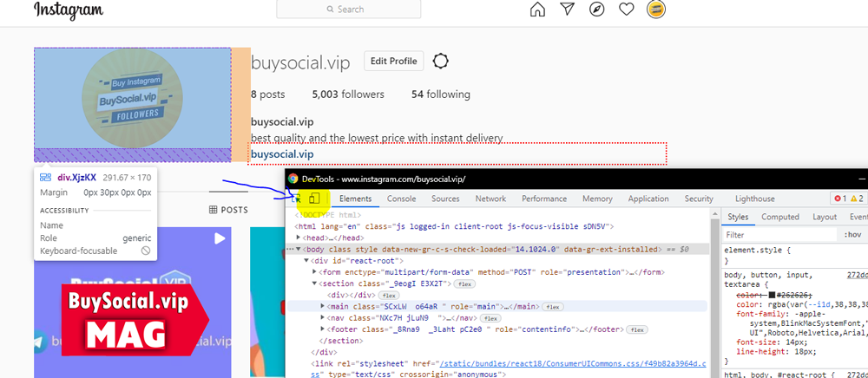Select Computed sidebar tab
The image size is (868, 378).
pyautogui.click(x=780, y=218)
